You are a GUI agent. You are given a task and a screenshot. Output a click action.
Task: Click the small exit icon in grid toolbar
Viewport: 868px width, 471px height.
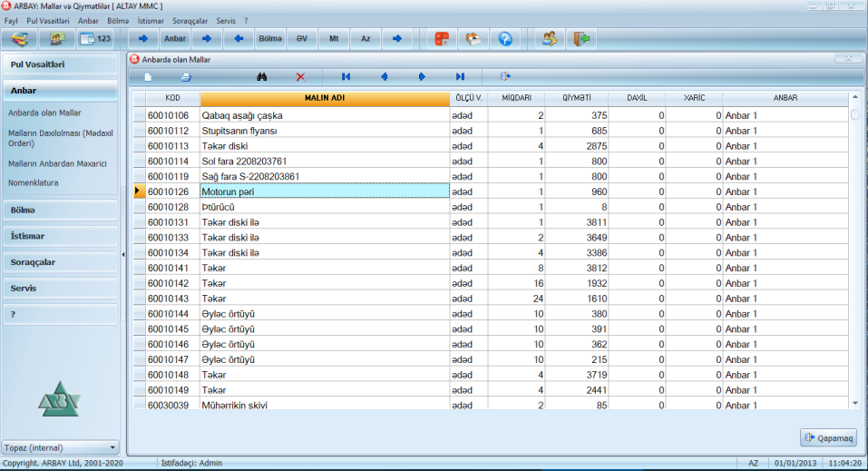pos(505,77)
